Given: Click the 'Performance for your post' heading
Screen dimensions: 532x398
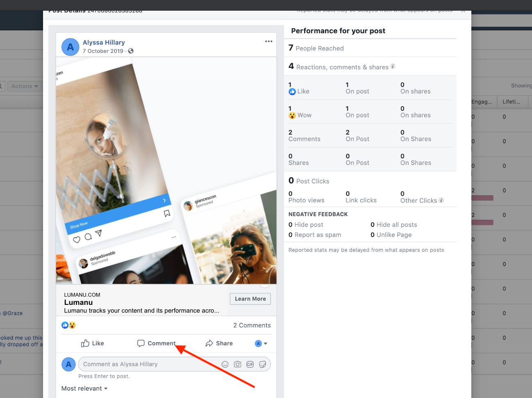Looking at the screenshot, I should (338, 31).
